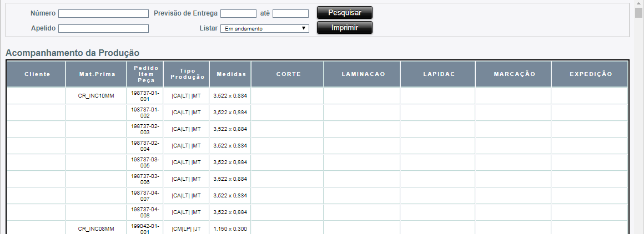Click the Pesquisar button
Image resolution: width=644 pixels, height=234 pixels.
(344, 13)
